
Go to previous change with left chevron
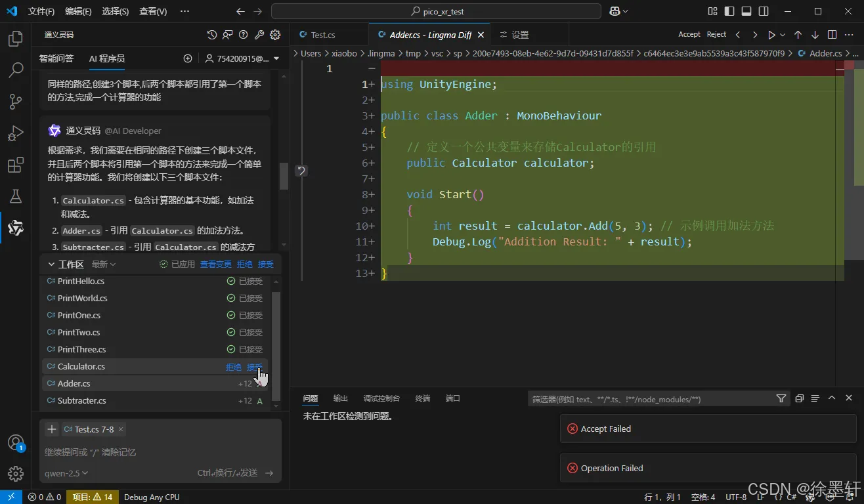(x=738, y=35)
